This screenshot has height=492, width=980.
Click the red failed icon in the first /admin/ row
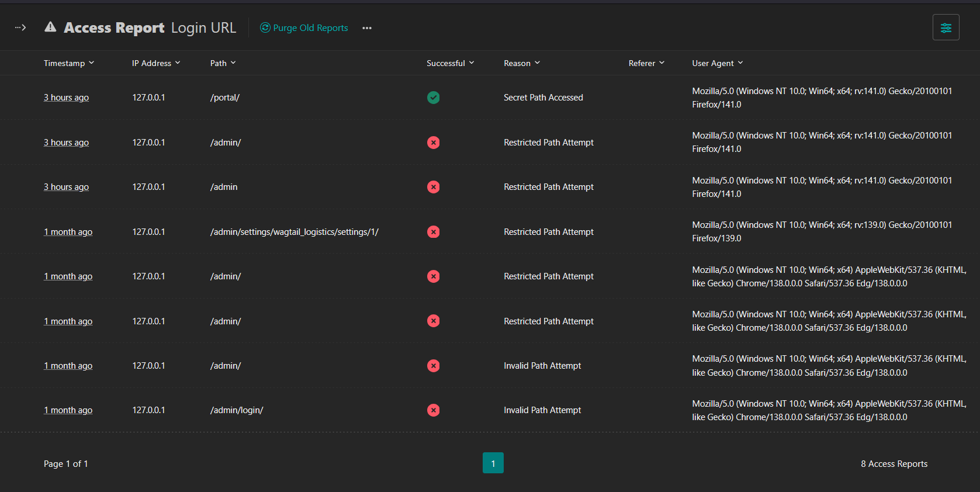coord(433,143)
